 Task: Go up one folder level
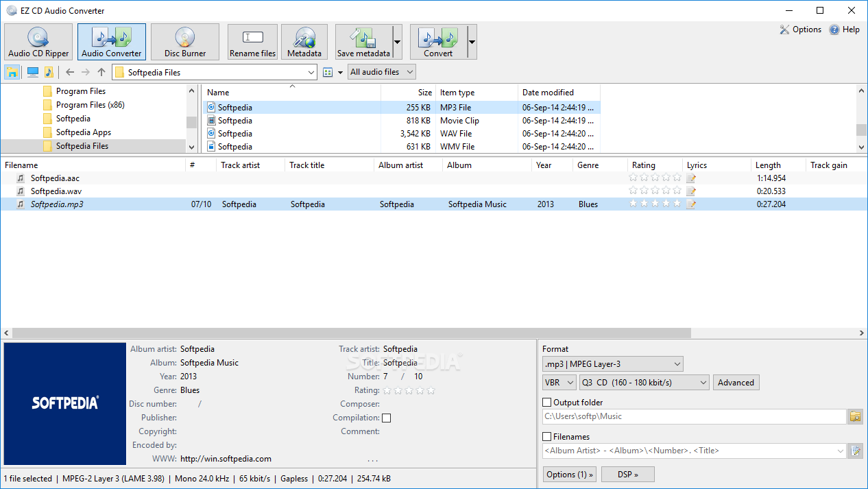point(101,72)
